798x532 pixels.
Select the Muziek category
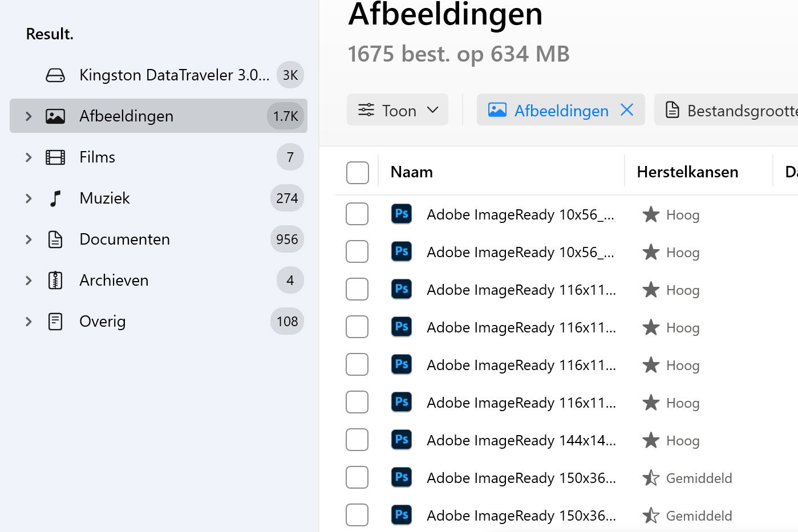(x=159, y=198)
